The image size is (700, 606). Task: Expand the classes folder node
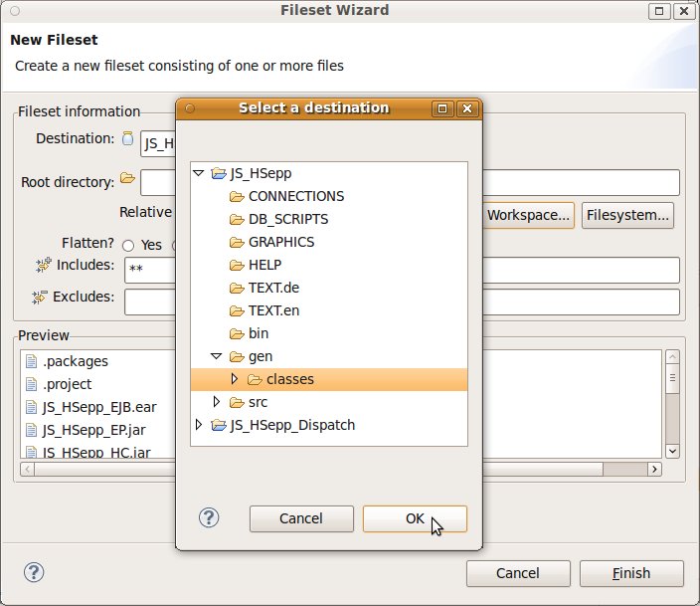(235, 379)
